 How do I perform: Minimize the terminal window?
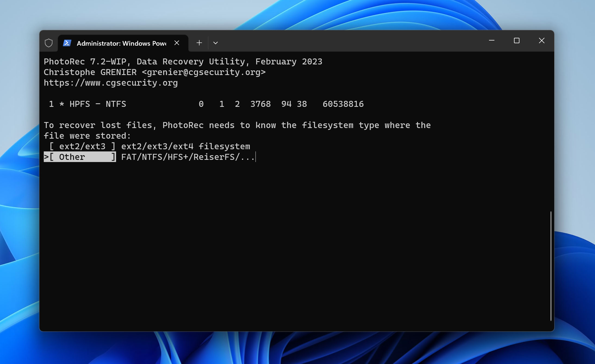pyautogui.click(x=491, y=41)
